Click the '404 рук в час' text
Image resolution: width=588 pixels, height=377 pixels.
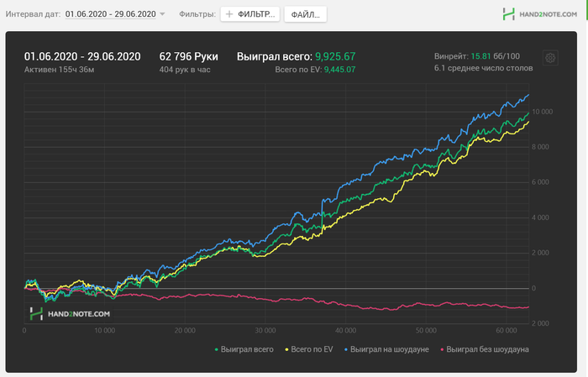coord(185,70)
